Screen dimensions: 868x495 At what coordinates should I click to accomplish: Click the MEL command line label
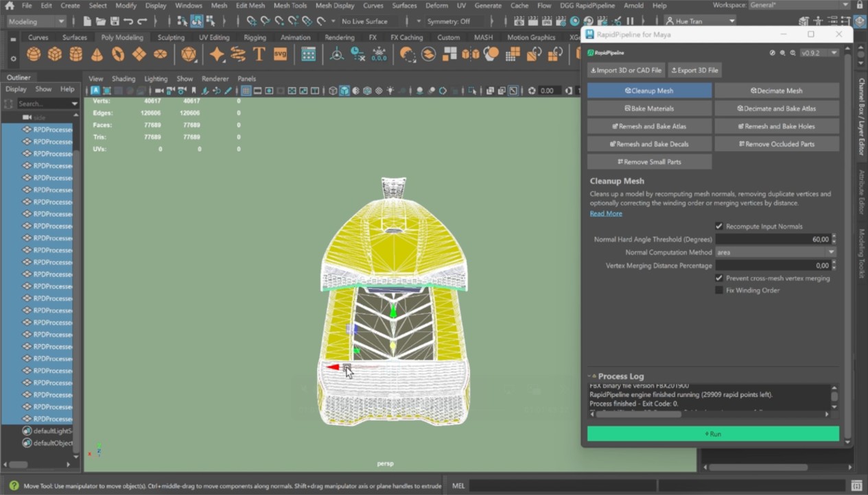point(458,486)
